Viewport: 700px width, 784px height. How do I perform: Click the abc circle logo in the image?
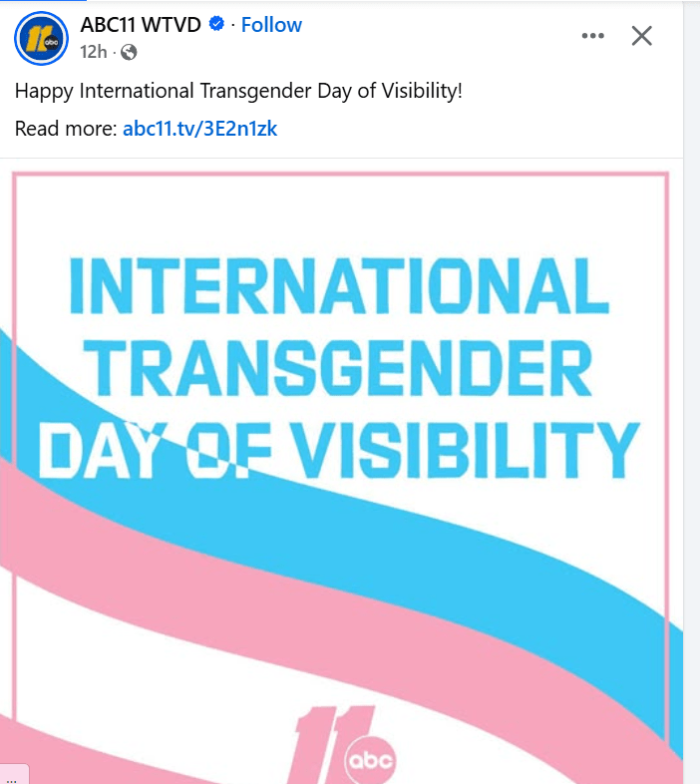[x=369, y=762]
